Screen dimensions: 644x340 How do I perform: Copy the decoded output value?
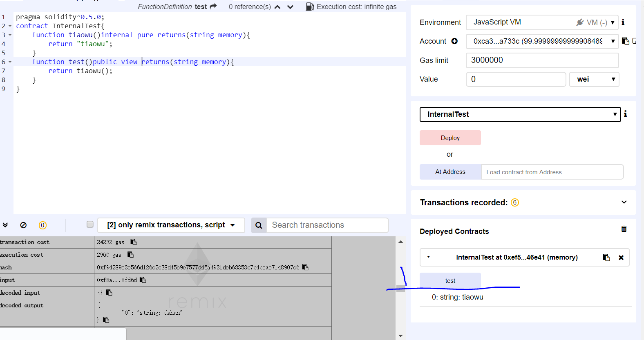(x=106, y=320)
